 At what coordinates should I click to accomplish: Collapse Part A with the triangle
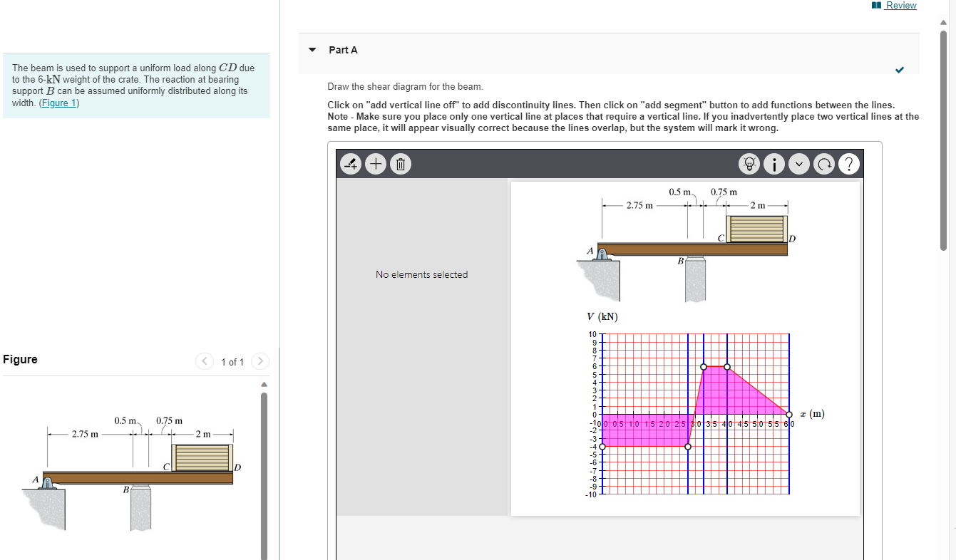(312, 50)
